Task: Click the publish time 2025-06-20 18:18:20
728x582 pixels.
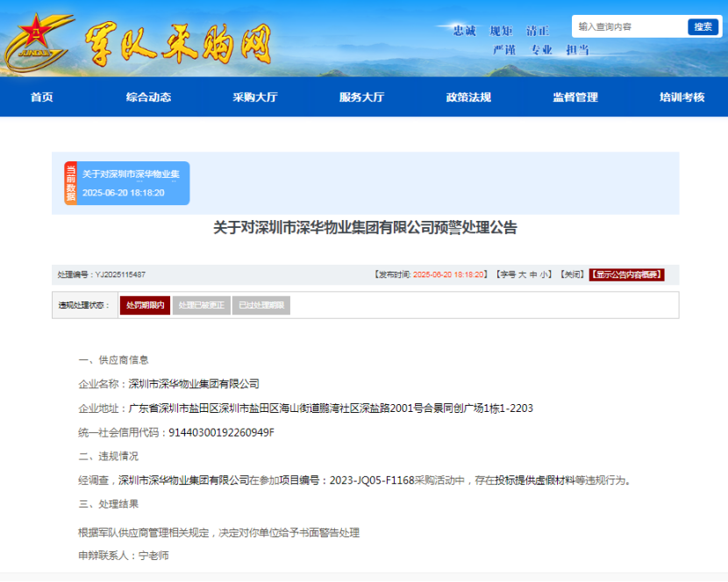Action: click(x=448, y=274)
